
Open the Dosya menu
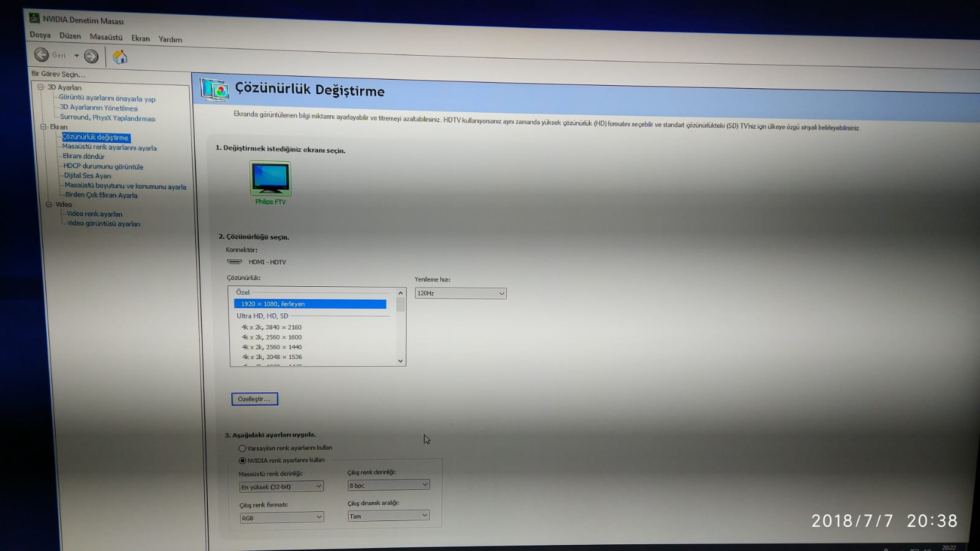(x=40, y=35)
